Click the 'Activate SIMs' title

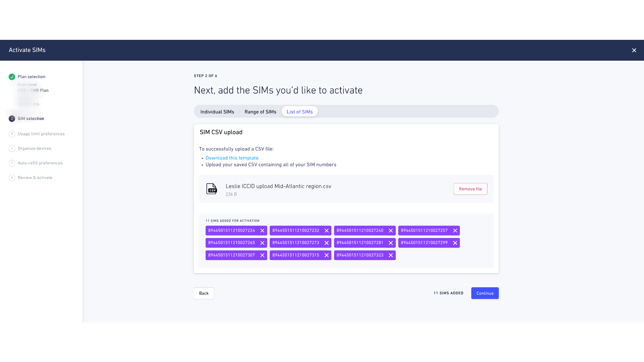27,50
